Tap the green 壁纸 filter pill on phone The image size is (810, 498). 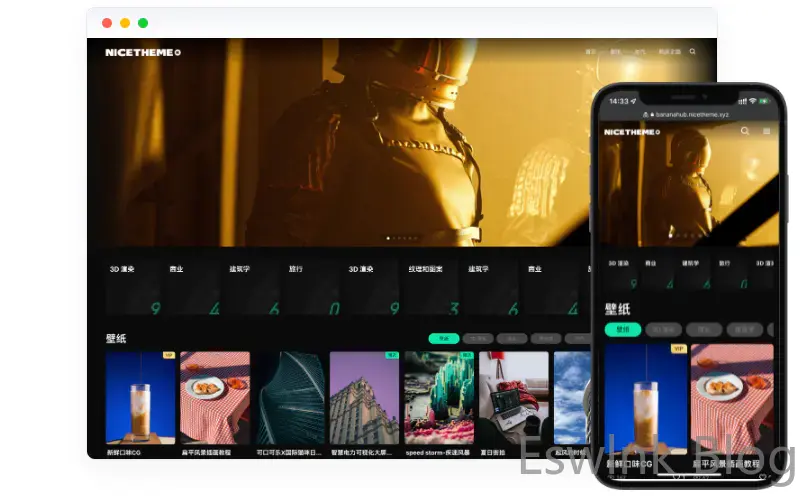[622, 329]
